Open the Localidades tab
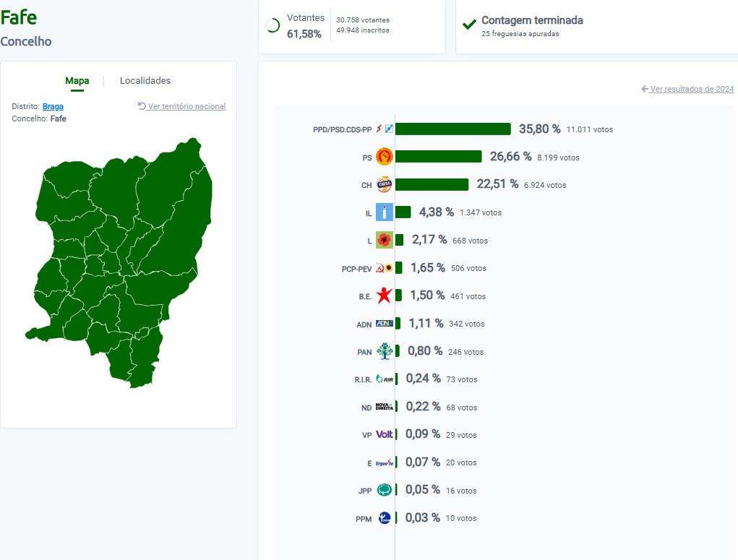Image resolution: width=738 pixels, height=560 pixels. tap(145, 81)
